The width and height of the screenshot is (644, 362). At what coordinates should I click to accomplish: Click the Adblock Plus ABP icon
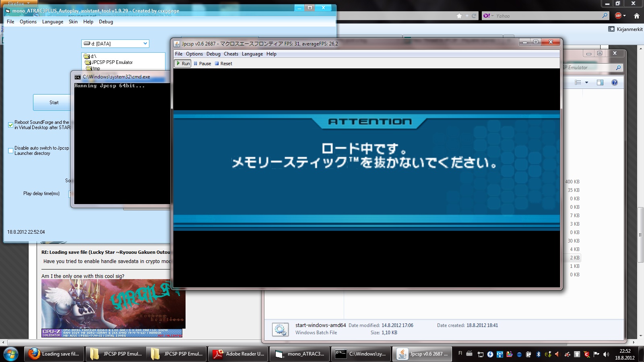point(618,16)
